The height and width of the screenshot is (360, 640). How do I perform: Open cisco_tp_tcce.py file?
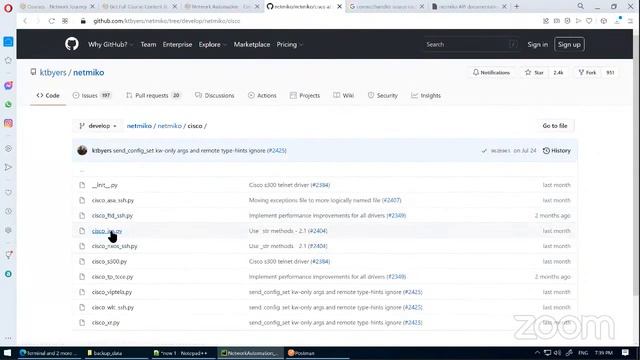[113, 277]
